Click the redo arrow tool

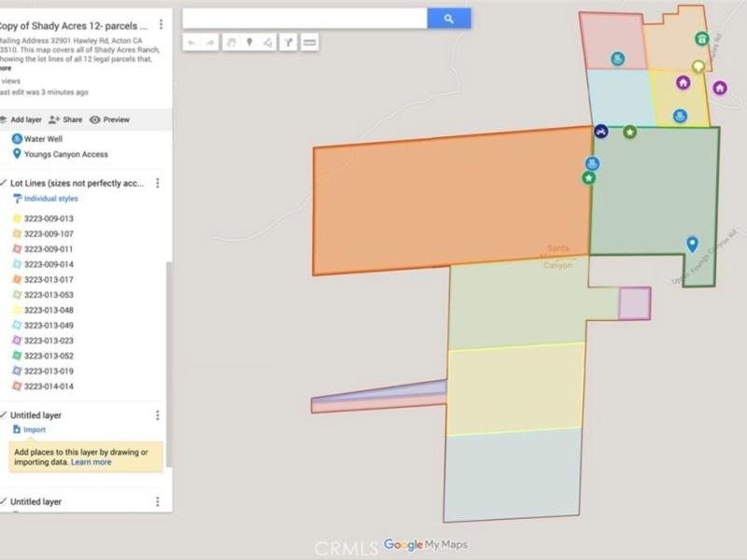click(210, 42)
